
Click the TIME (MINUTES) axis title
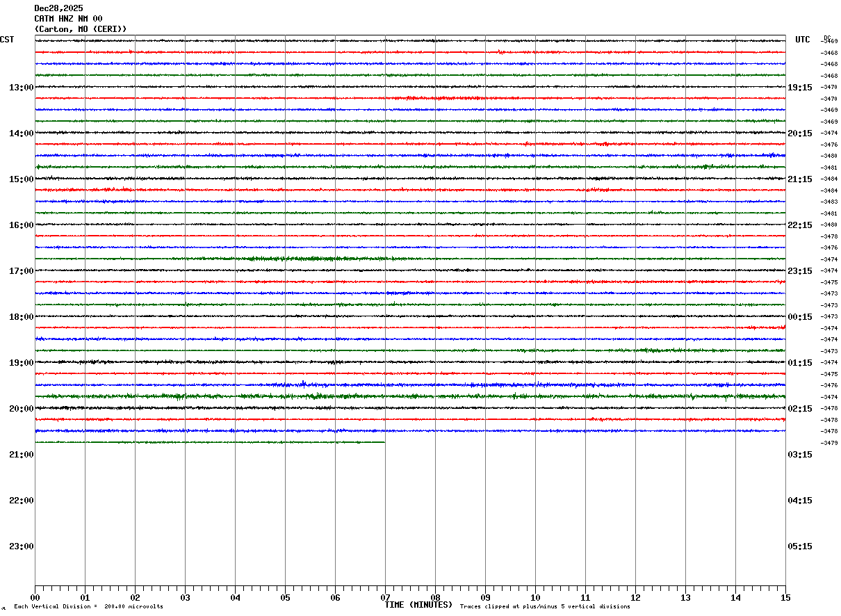coord(418,605)
